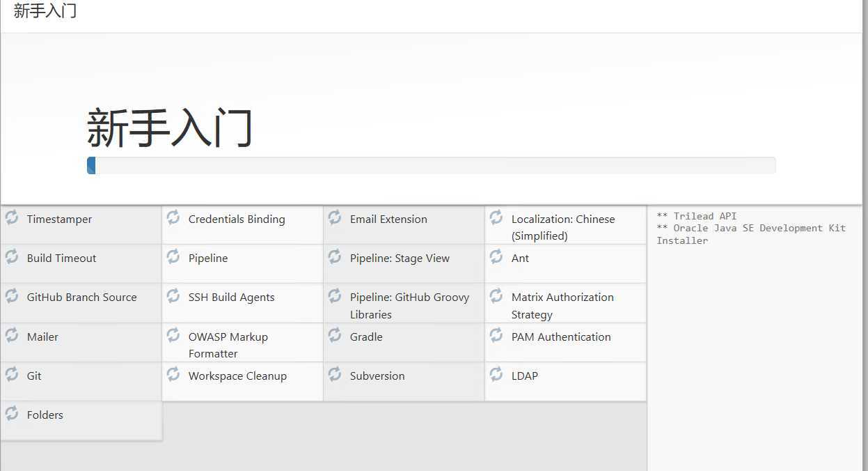The image size is (868, 471).
Task: Click the status icon for LDAP
Action: click(x=496, y=375)
